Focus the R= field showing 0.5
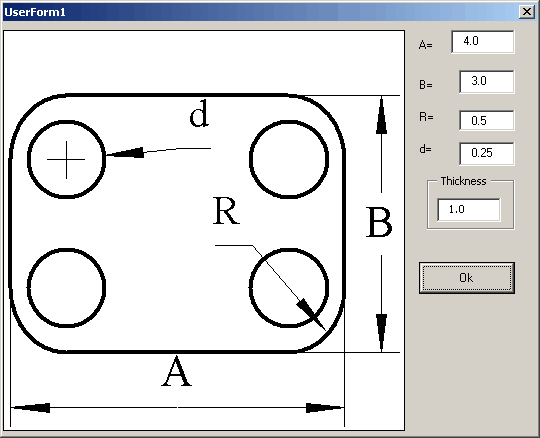Screen dimensions: 540x438 487,121
